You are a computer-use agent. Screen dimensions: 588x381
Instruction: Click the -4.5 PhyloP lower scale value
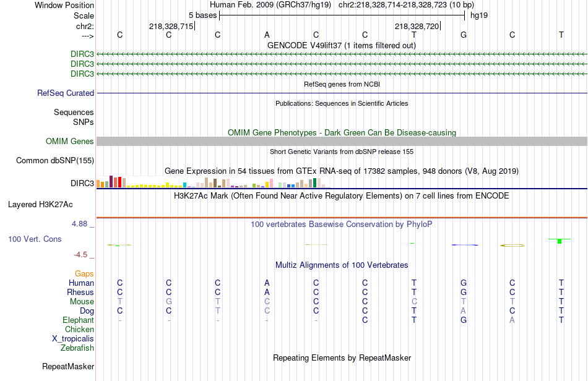80,255
